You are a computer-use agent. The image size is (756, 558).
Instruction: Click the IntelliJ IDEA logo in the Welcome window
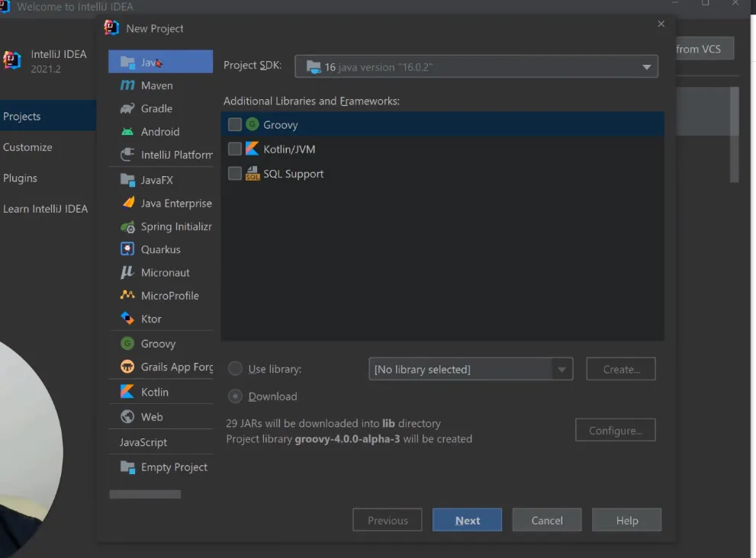click(12, 61)
